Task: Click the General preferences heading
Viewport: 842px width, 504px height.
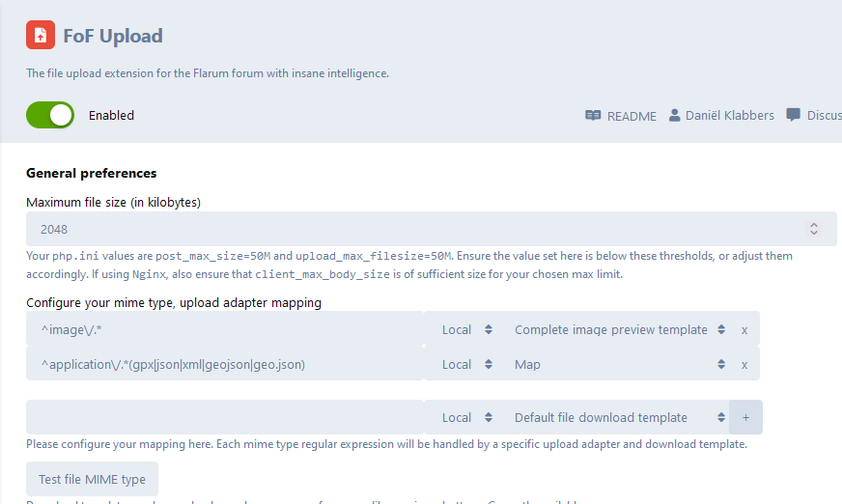Action: pyautogui.click(x=92, y=173)
